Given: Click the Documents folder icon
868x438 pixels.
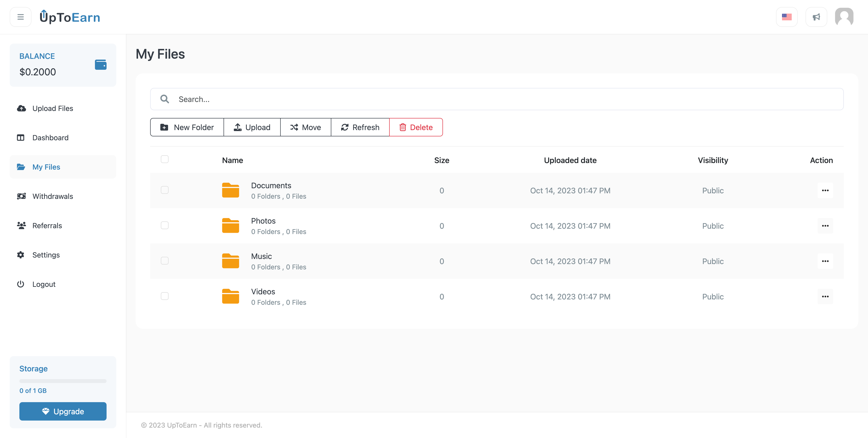Looking at the screenshot, I should point(231,190).
